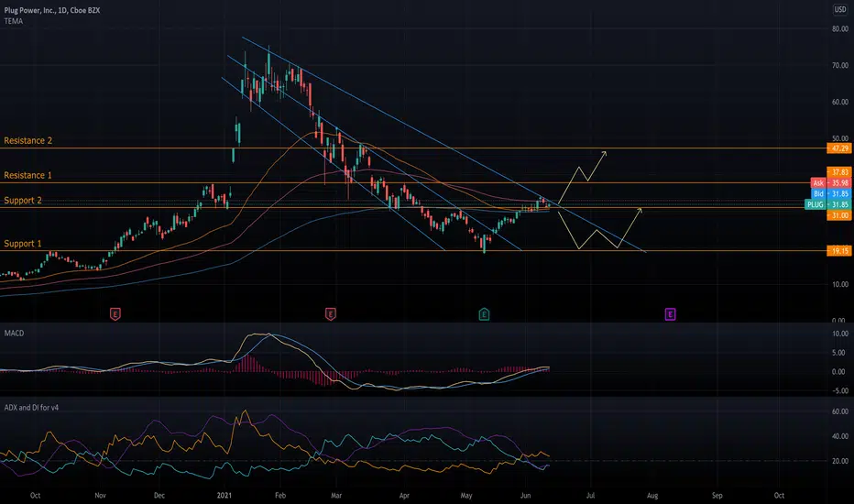Click the red earnings marker near March
The width and height of the screenshot is (854, 504).
pos(331,313)
